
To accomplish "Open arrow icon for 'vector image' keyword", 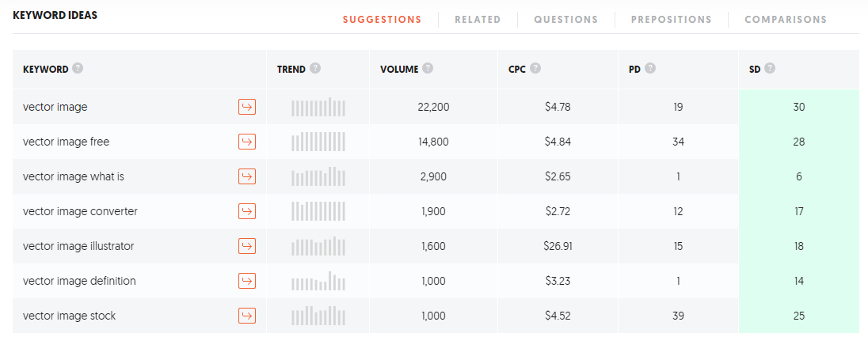I will [x=247, y=107].
